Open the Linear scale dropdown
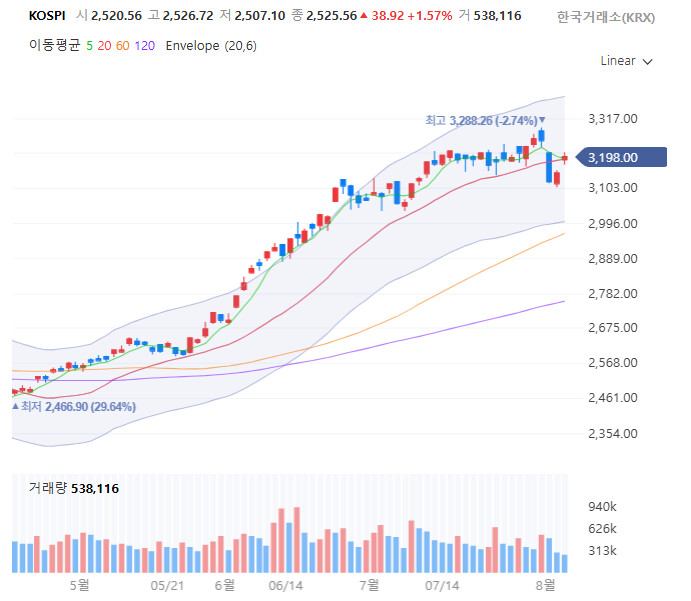Screen dimensions: 691x601 [626, 61]
